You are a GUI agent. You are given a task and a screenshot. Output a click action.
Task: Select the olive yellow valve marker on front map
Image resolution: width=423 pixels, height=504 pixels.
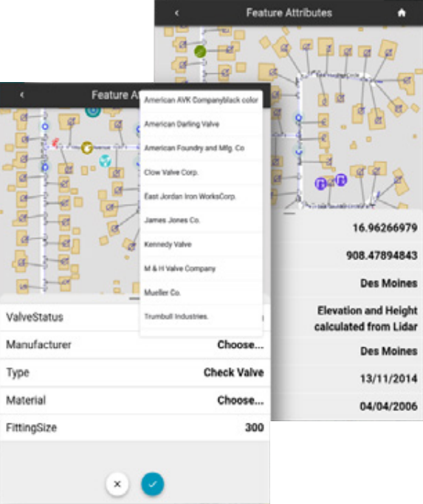click(x=86, y=148)
